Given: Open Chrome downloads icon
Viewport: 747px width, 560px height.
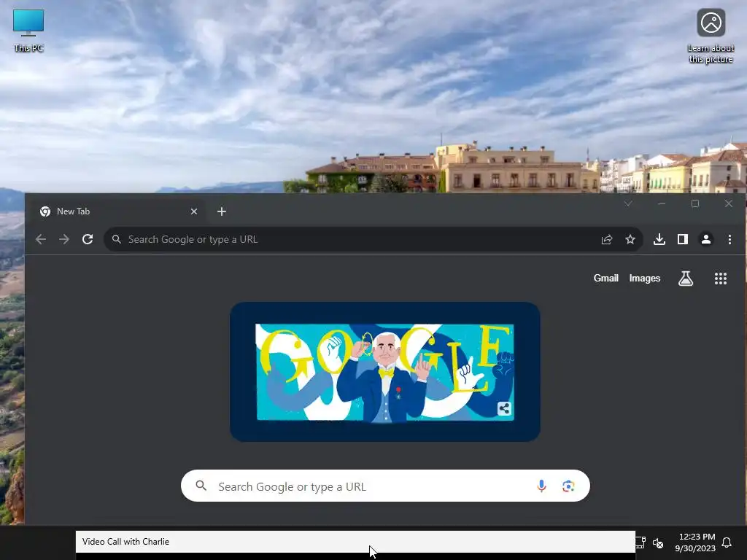Looking at the screenshot, I should (x=659, y=239).
